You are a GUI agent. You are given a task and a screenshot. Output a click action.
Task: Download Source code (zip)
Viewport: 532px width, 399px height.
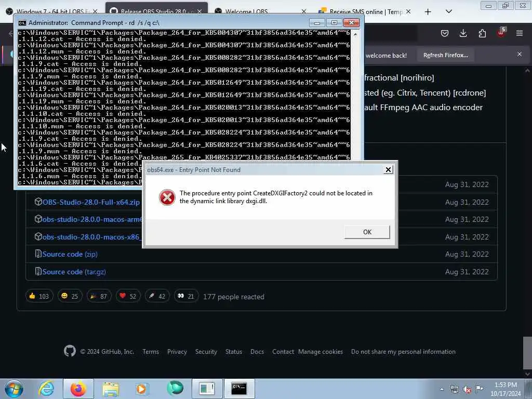pyautogui.click(x=70, y=254)
